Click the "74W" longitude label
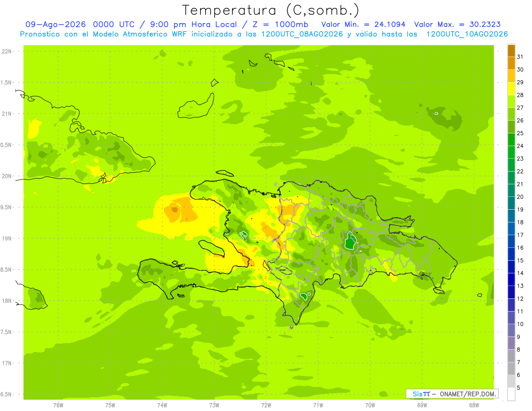 point(162,405)
